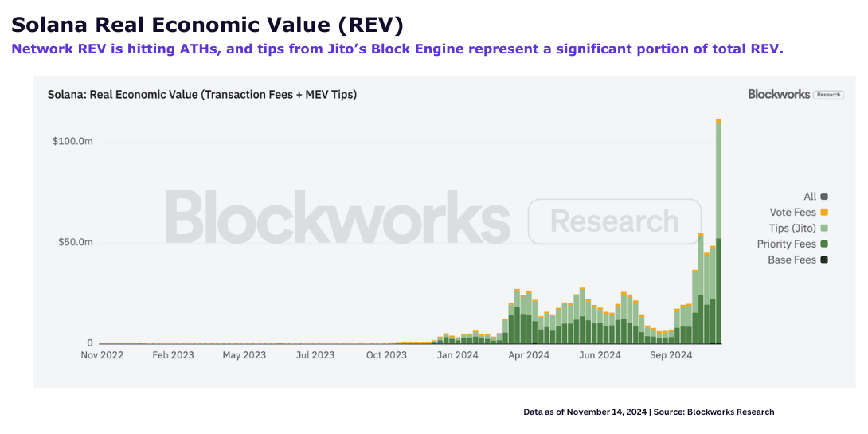Screen dimensions: 868x434
Task: Toggle the Priority Fees green swatch
Action: [x=824, y=244]
